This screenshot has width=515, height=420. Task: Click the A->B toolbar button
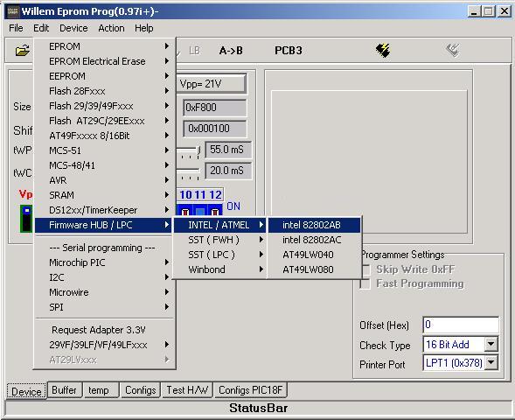tap(231, 51)
